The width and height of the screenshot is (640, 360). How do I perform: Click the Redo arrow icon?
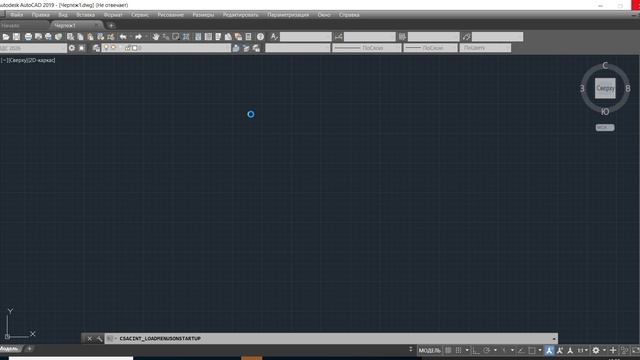coord(138,37)
